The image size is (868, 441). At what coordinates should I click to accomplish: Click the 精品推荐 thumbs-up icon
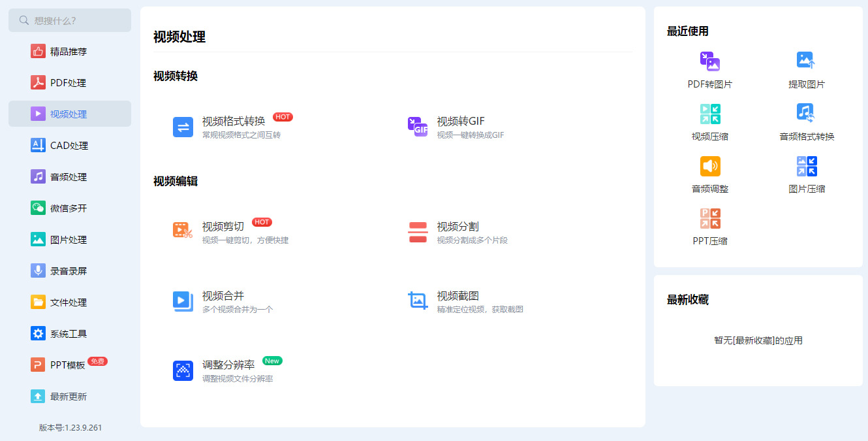point(38,52)
